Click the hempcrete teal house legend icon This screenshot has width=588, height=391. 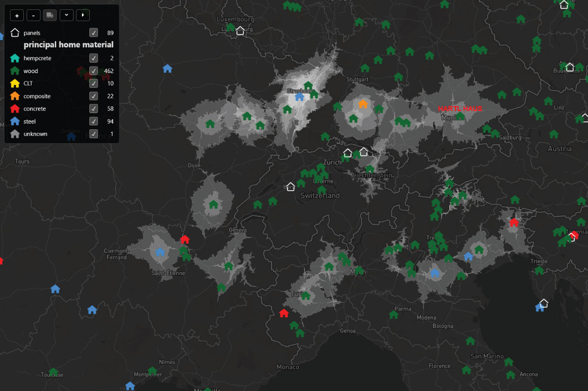tap(15, 58)
